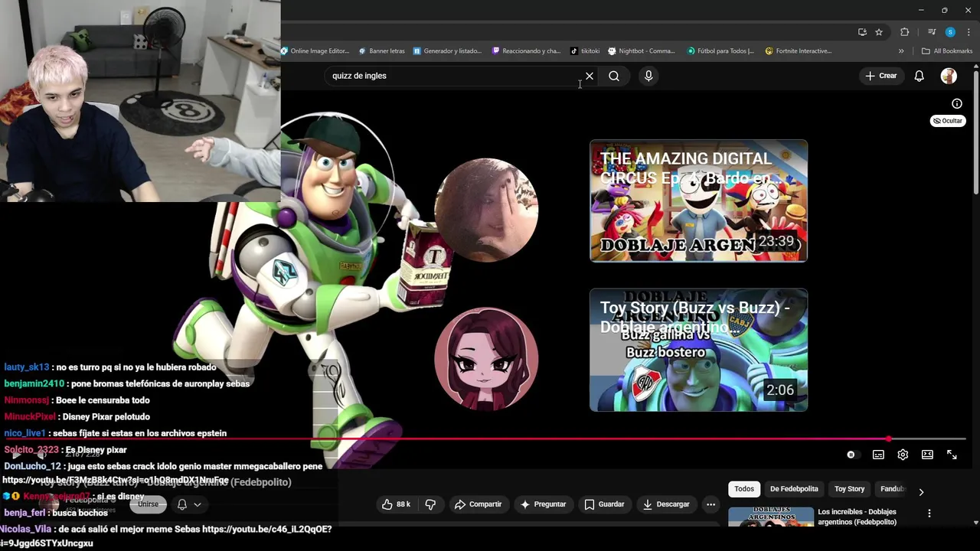This screenshot has width=980, height=551.
Task: Enter fullscreen mode in player
Action: 952,455
